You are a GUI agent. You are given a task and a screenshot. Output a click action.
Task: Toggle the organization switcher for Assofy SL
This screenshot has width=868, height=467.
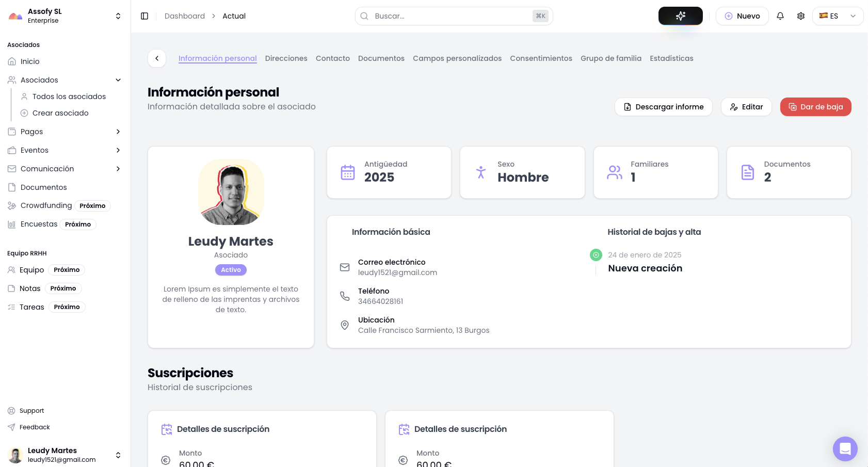[118, 16]
